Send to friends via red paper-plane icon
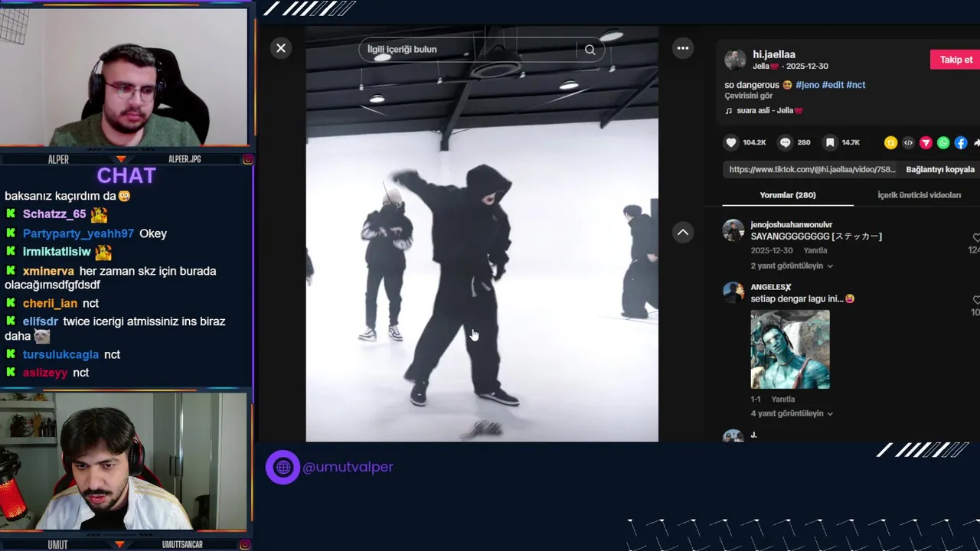980x551 pixels. pyautogui.click(x=926, y=142)
